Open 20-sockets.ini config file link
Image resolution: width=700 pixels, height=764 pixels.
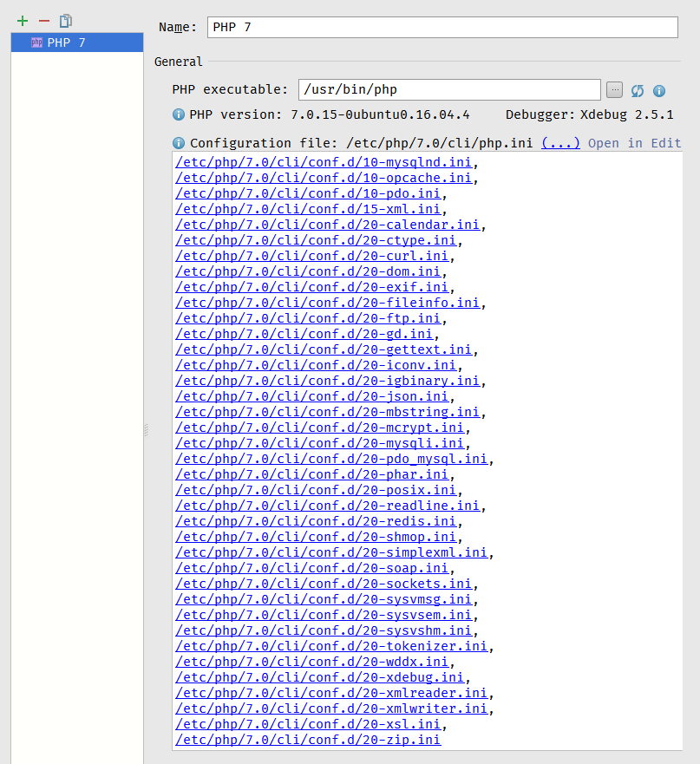coord(324,584)
